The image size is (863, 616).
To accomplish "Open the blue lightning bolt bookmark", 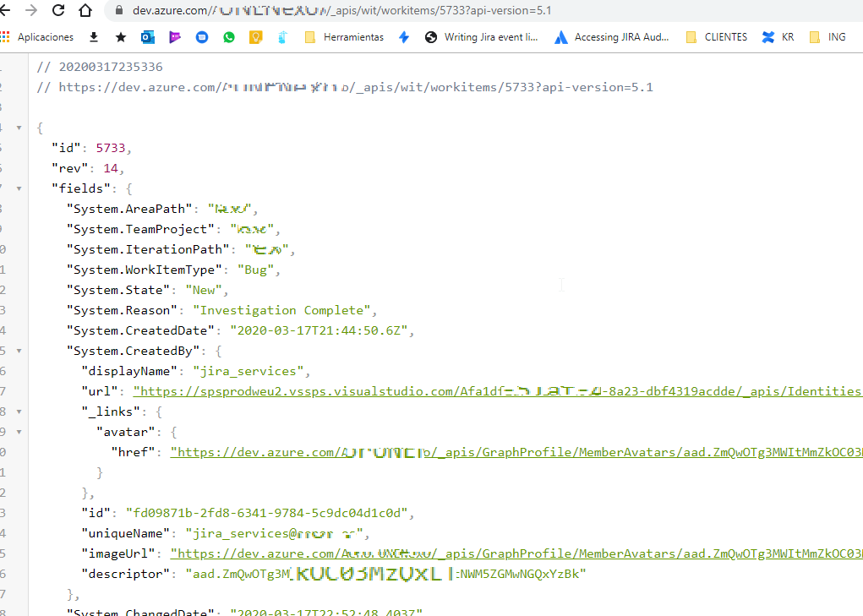I will click(404, 37).
